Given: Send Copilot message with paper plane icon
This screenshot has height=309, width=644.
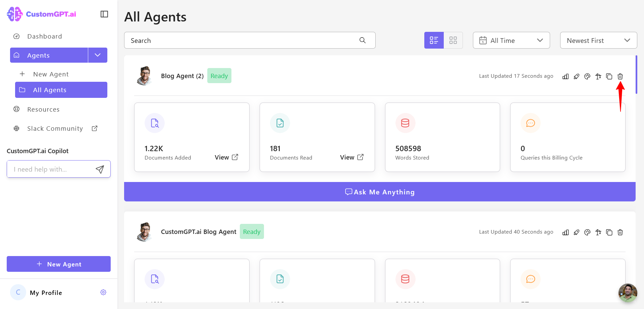Looking at the screenshot, I should click(100, 169).
